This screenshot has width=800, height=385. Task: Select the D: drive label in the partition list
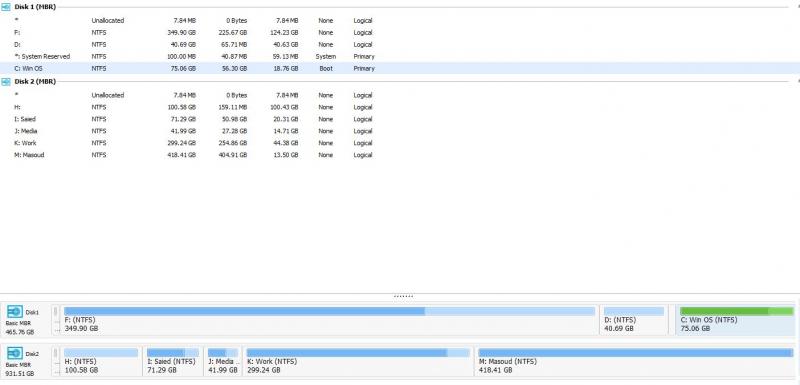[18, 44]
